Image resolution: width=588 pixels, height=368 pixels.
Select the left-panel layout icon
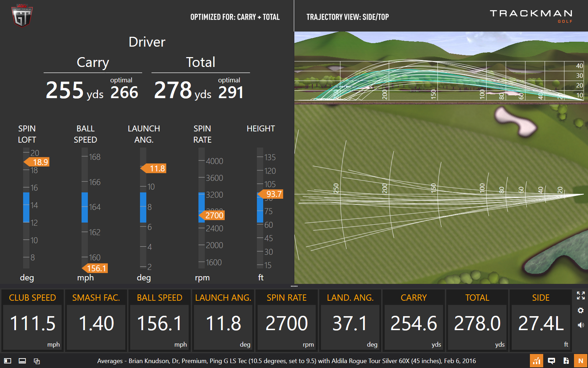[8, 361]
